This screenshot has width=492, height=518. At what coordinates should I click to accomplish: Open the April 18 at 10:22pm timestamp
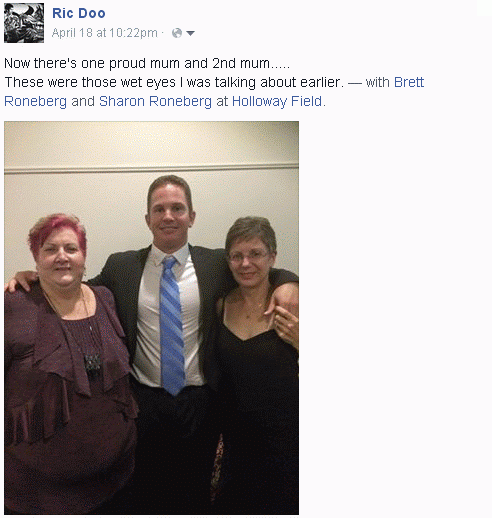pyautogui.click(x=105, y=33)
